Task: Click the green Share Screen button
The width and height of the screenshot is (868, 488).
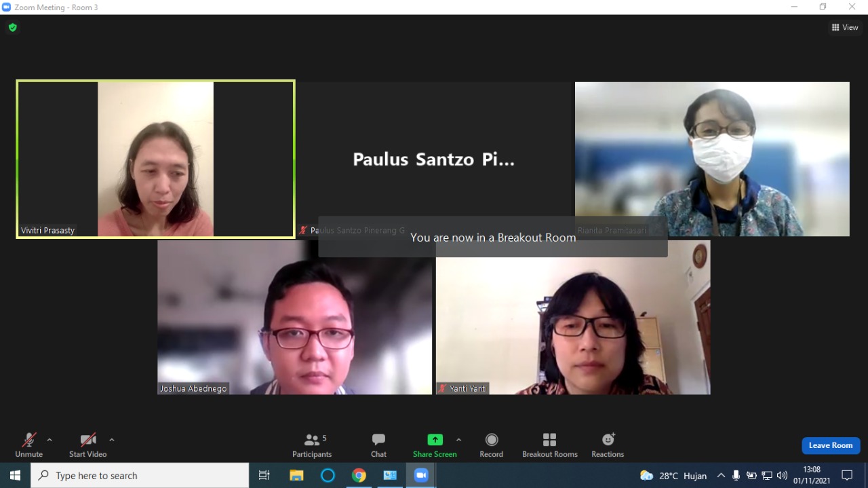Action: [435, 445]
